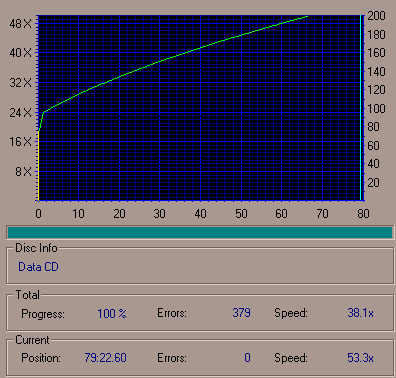The width and height of the screenshot is (396, 378).
Task: Click the Disc Info group label
Action: 36,248
